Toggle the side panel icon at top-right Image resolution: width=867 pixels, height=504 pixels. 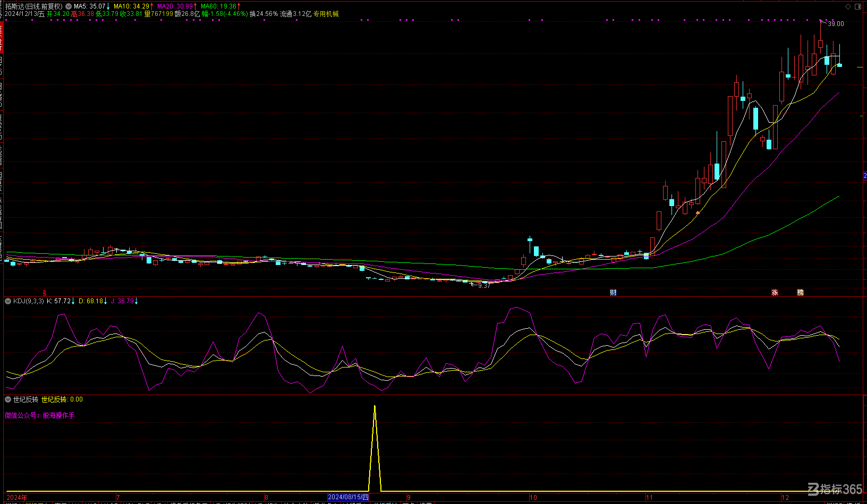click(x=857, y=6)
